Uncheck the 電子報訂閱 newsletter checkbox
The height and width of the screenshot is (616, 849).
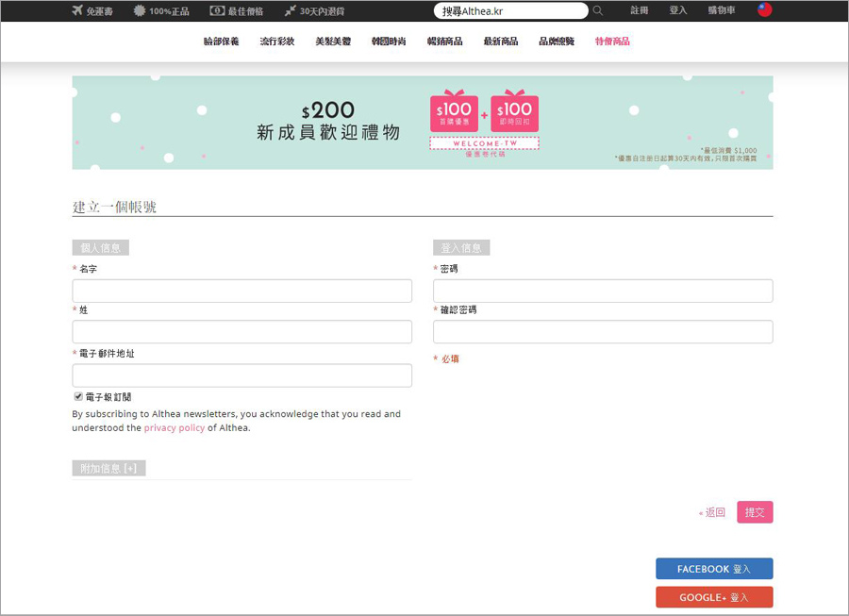point(78,396)
